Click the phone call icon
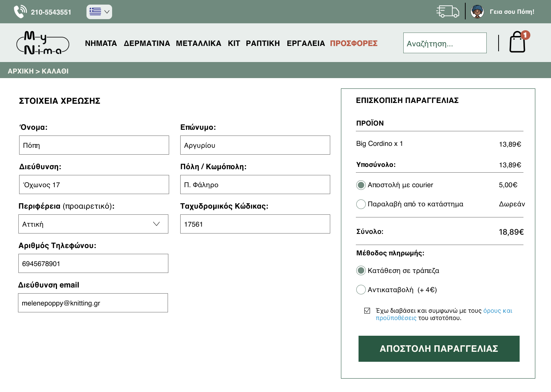The width and height of the screenshot is (551, 392). click(20, 12)
